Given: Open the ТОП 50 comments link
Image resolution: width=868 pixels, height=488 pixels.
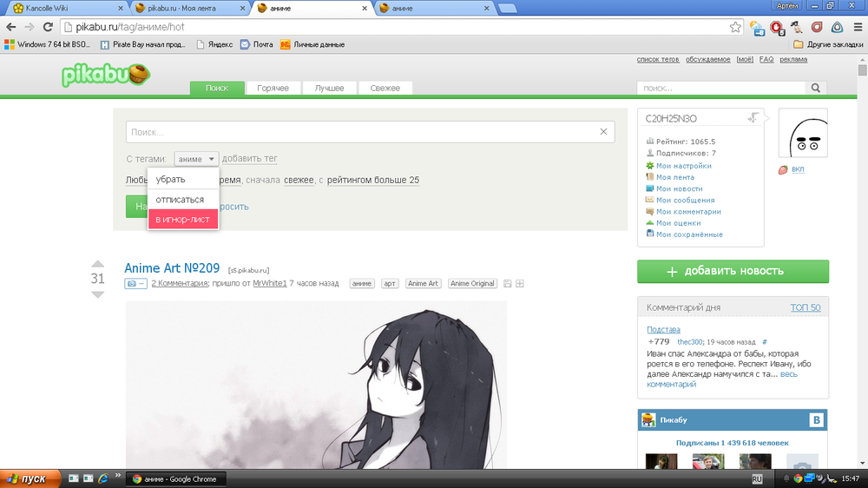Looking at the screenshot, I should point(805,307).
